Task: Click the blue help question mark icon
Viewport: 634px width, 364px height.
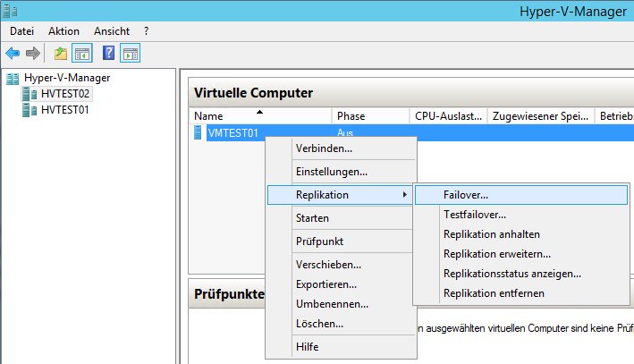Action: tap(108, 54)
